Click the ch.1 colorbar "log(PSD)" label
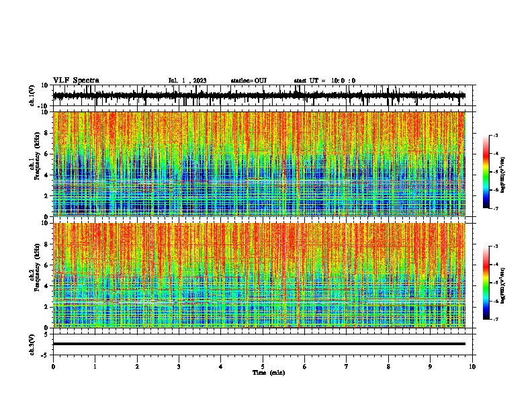The image size is (532, 411). point(502,175)
